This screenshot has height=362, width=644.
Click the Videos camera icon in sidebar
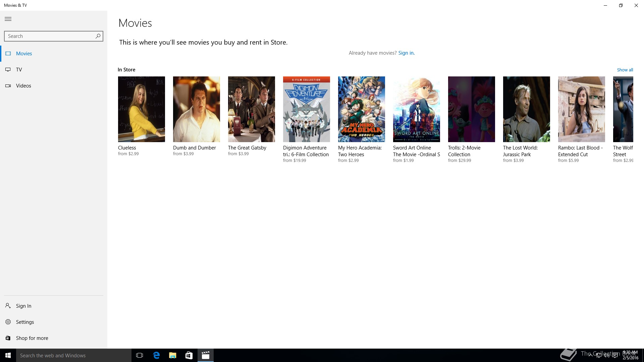click(8, 86)
